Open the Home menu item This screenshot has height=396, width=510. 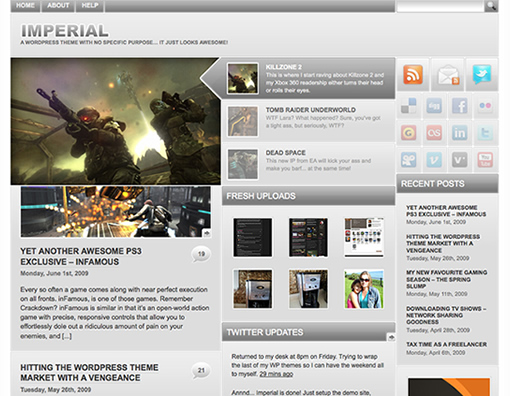[x=25, y=6]
